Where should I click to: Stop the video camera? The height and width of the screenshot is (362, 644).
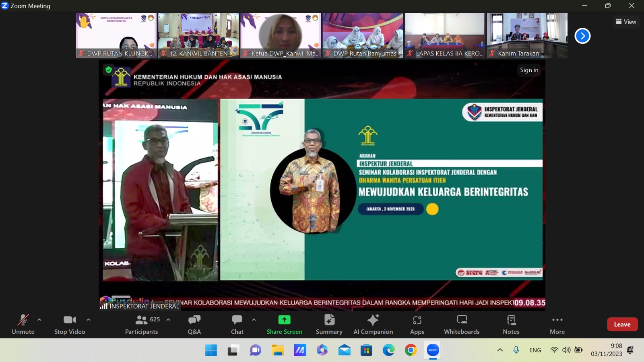[70, 324]
